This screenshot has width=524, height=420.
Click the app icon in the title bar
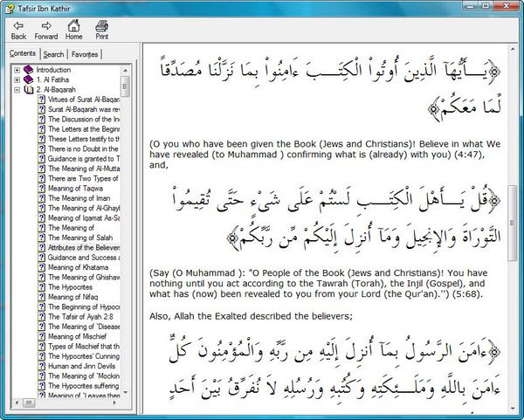click(x=10, y=8)
